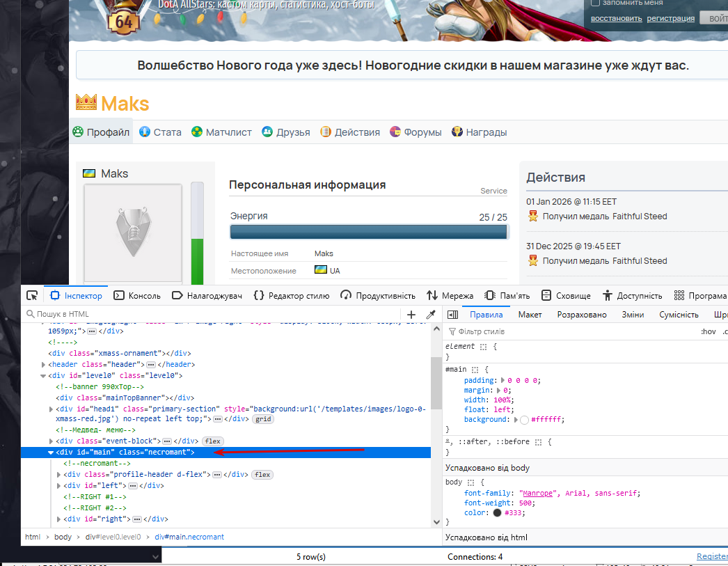Switch to the Мережа network tab
This screenshot has height=566, width=728.
450,296
